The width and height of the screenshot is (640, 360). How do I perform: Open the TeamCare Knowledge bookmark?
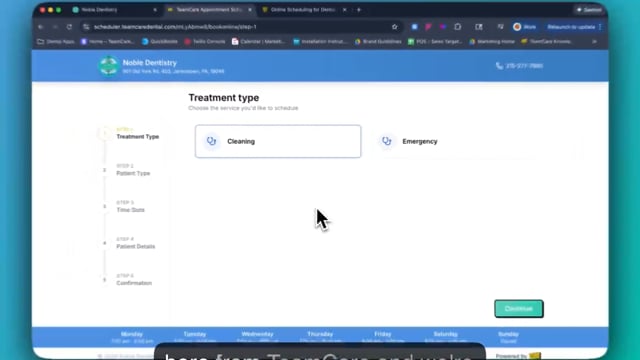tap(547, 42)
